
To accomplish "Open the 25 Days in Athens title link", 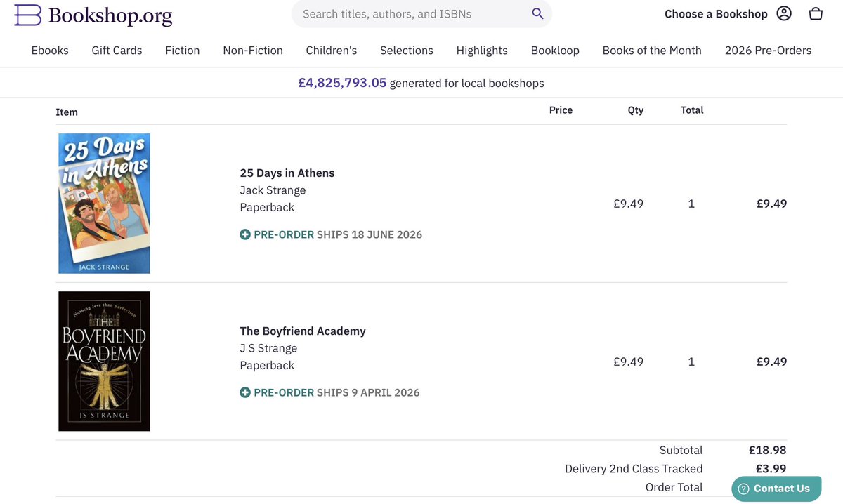I will 287,173.
